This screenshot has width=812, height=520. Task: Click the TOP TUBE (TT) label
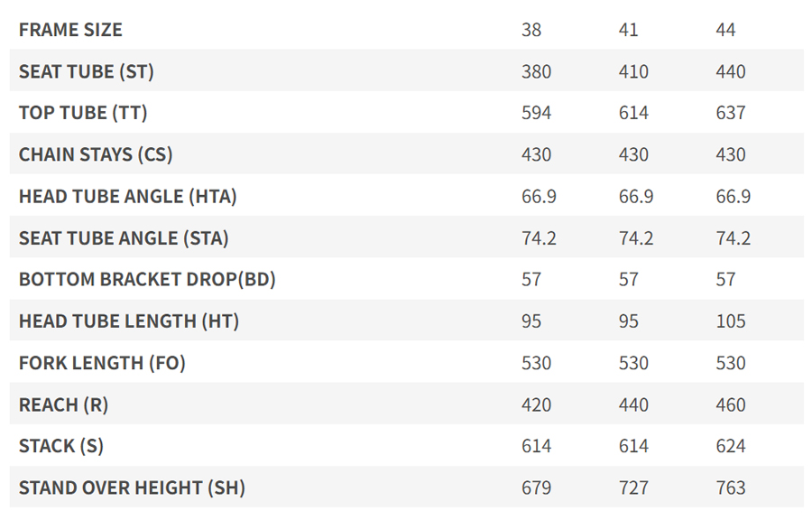(x=83, y=113)
